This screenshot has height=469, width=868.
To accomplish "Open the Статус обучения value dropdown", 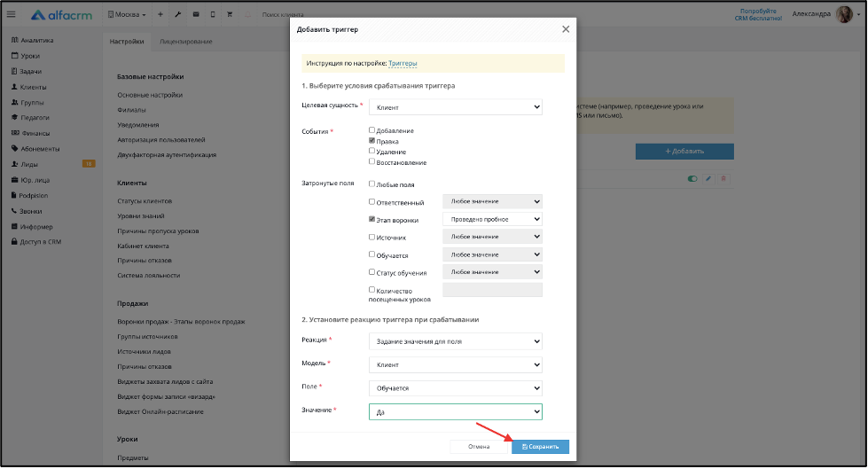I will [x=493, y=272].
